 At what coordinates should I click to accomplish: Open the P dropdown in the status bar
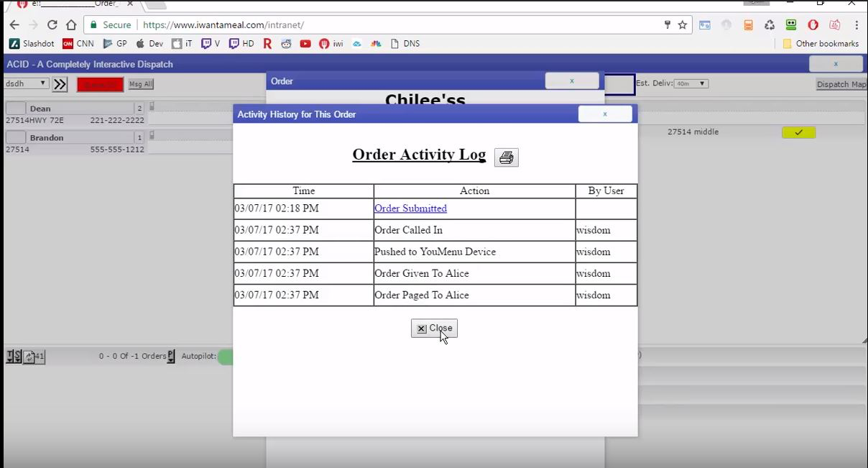pos(170,356)
